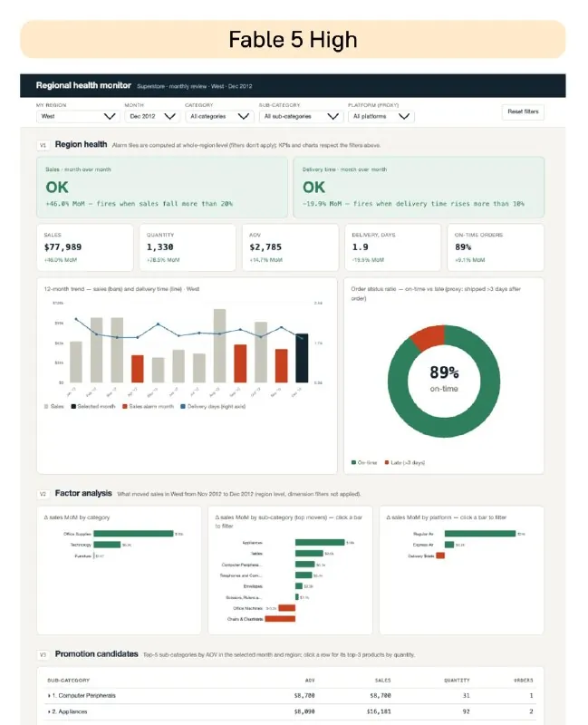Click the red Late segment of the donut

pyautogui.click(x=428, y=336)
